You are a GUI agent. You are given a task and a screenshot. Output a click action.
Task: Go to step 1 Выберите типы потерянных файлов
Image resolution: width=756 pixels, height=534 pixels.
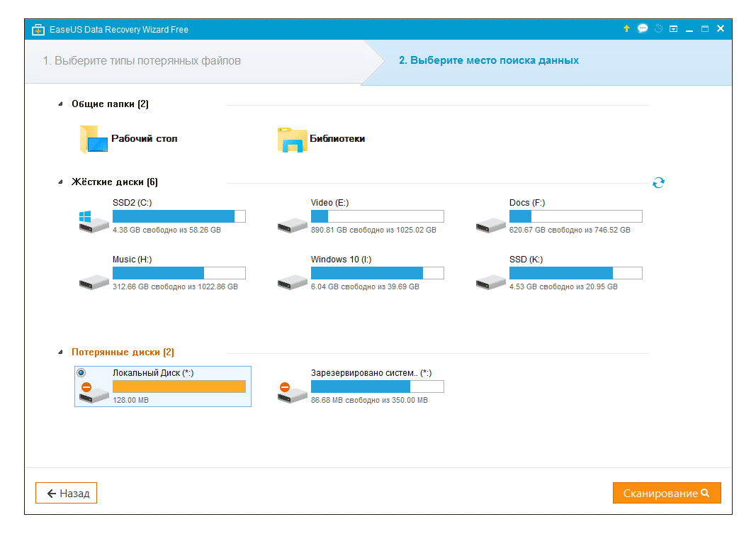pyautogui.click(x=142, y=61)
